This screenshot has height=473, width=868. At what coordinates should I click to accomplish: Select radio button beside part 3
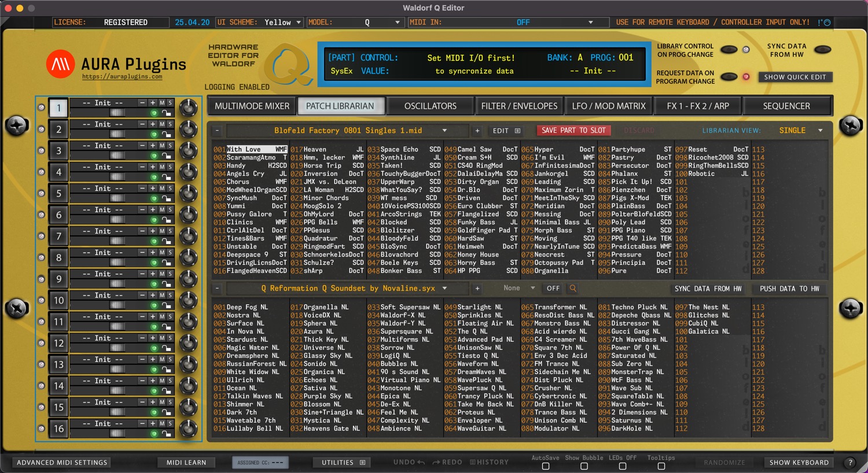[41, 150]
